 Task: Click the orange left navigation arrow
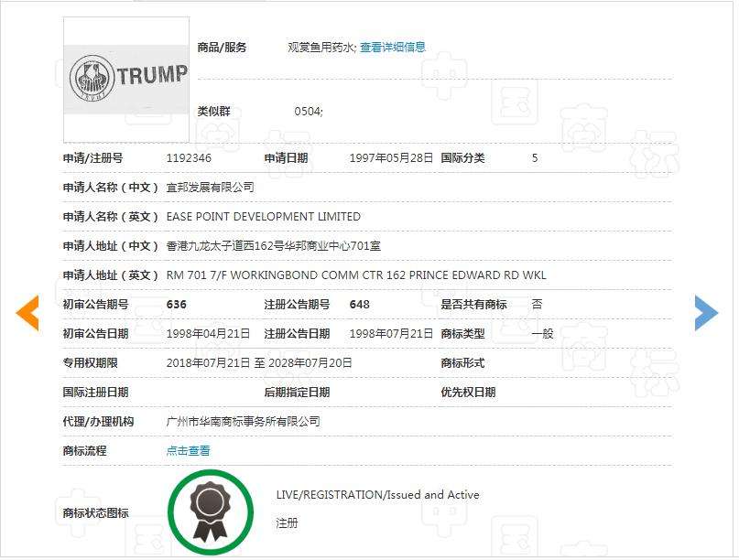(28, 312)
